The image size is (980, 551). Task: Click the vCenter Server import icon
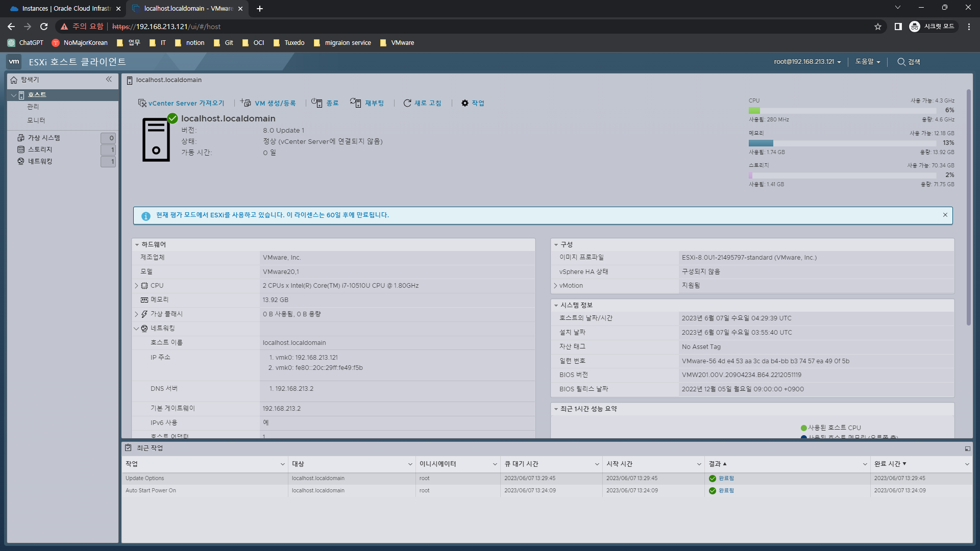pos(142,103)
